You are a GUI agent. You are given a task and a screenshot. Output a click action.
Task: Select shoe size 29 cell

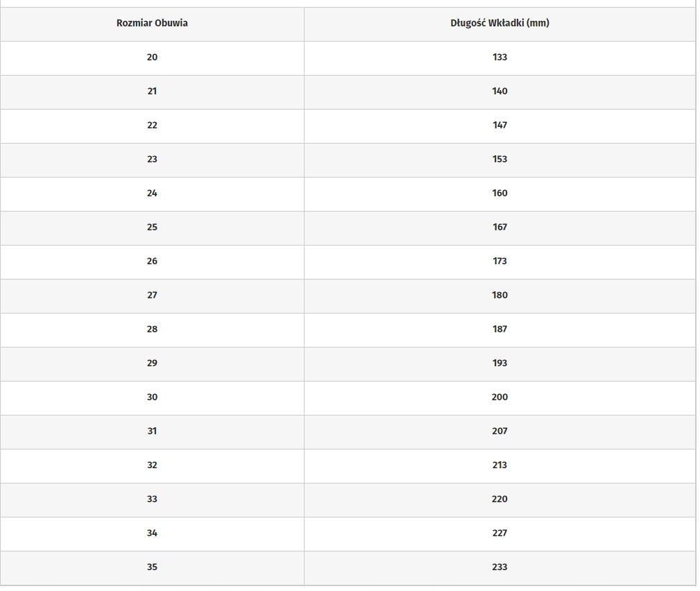152,363
